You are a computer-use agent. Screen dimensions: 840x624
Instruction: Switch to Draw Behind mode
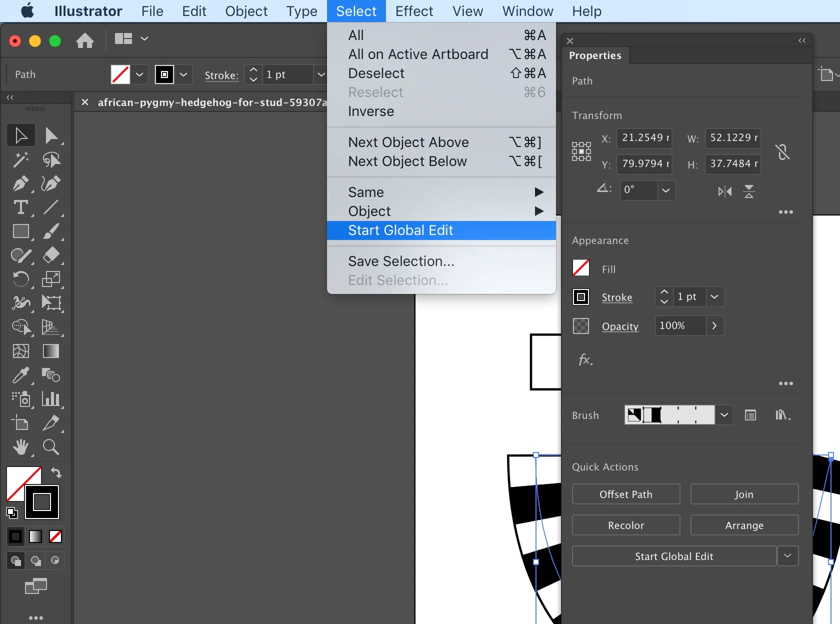(x=35, y=560)
